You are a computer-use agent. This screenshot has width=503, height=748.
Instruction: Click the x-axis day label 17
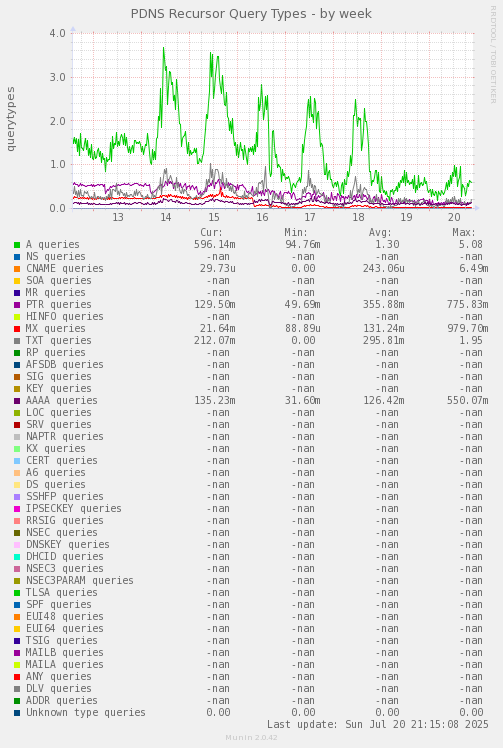[x=310, y=218]
